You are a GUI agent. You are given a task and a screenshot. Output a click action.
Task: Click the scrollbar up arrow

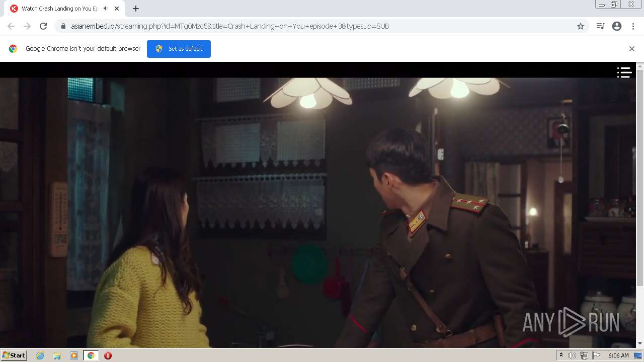click(x=640, y=66)
